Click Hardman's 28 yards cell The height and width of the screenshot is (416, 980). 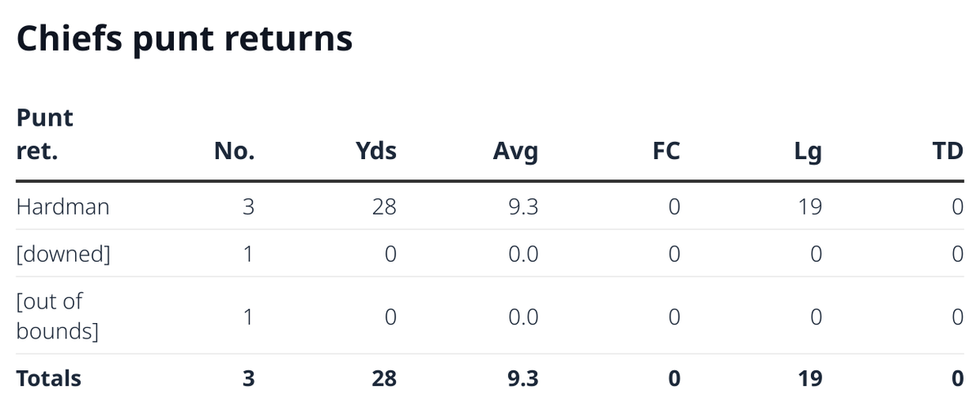(384, 207)
